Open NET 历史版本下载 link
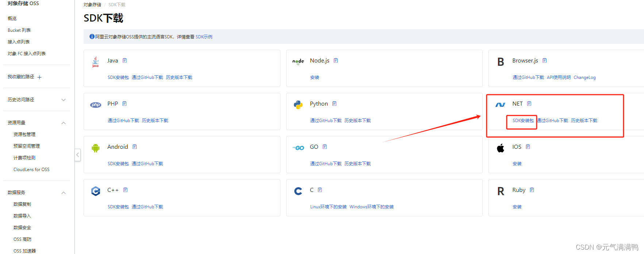The image size is (644, 254). click(584, 121)
